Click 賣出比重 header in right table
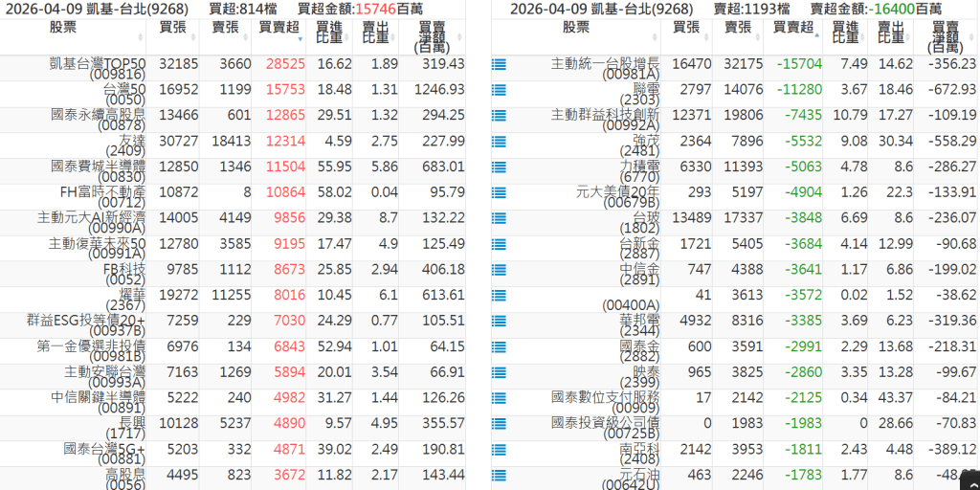This screenshot has width=980, height=490. 891,33
